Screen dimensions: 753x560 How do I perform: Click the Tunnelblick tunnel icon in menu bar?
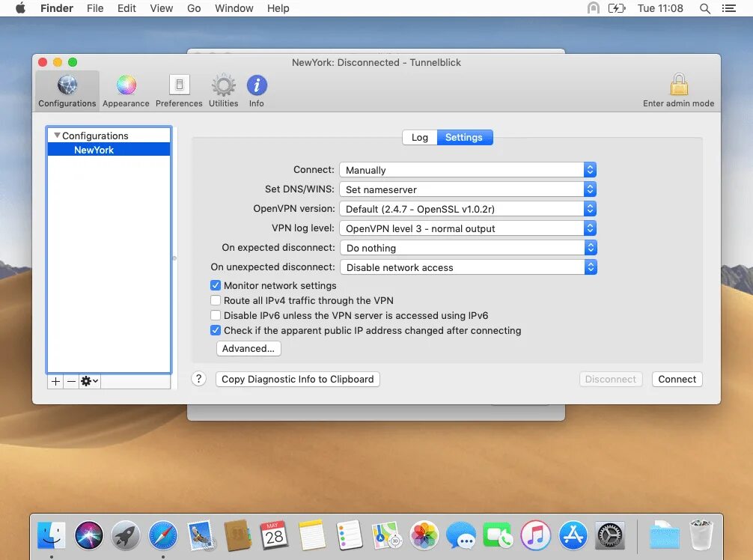594,8
